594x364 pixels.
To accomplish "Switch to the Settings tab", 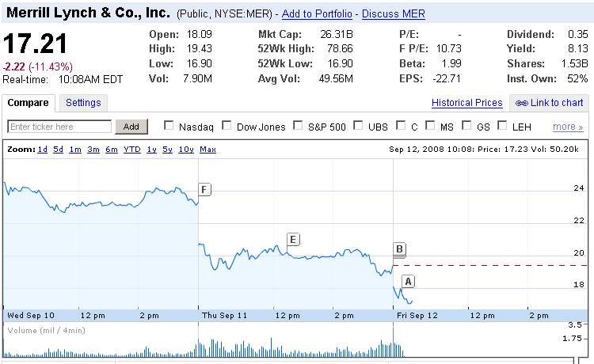I will 83,103.
